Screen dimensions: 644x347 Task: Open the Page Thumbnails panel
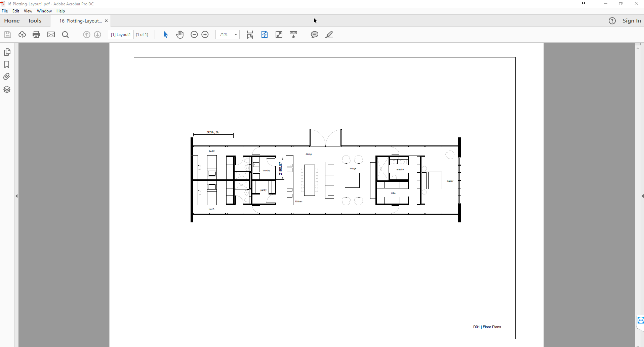[x=7, y=52]
